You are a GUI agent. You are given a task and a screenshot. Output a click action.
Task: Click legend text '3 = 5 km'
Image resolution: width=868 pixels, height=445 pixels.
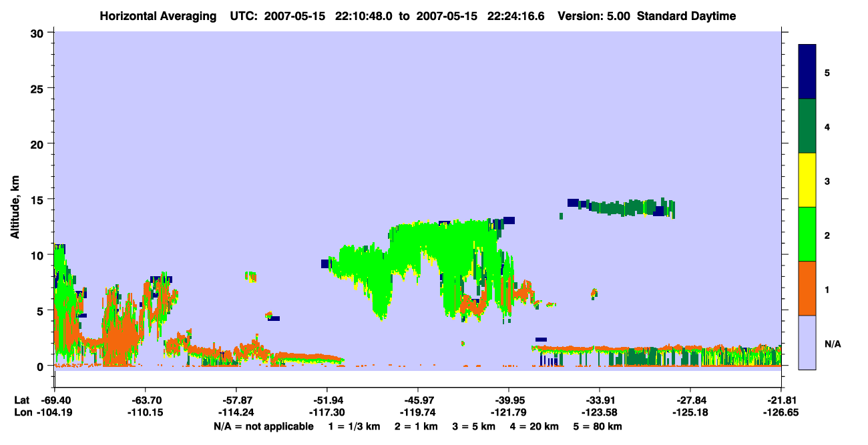[x=475, y=426]
